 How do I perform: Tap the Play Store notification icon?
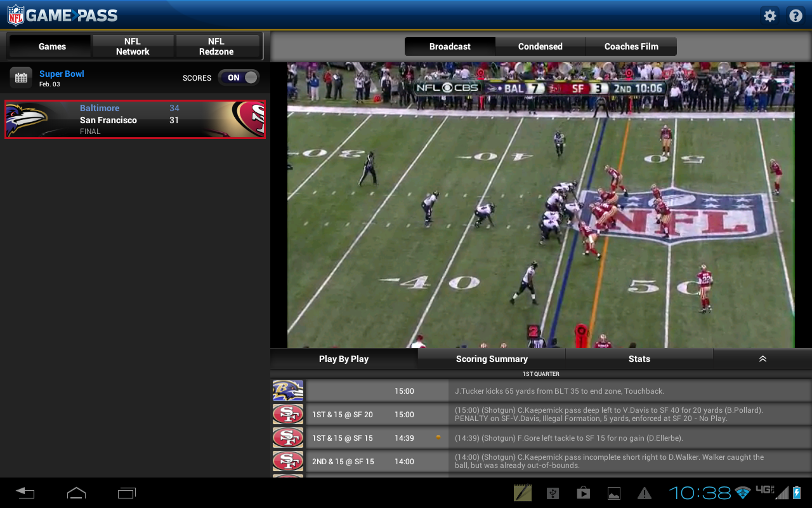[x=583, y=493]
